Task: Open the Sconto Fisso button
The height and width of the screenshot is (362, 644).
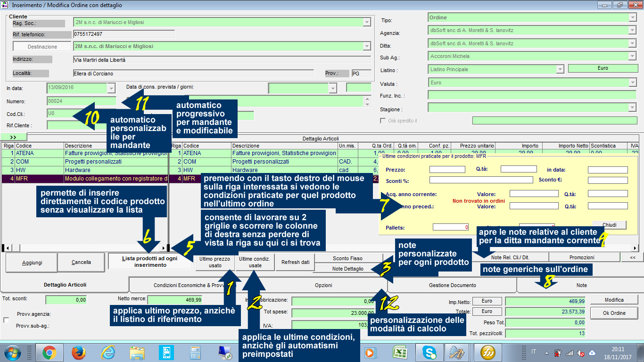Action: 347,258
